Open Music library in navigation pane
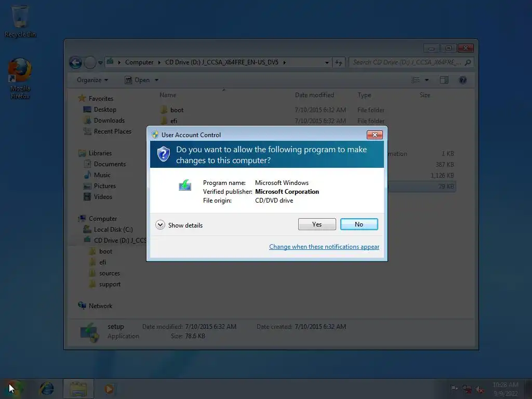Screen dimensions: 532x399 point(102,175)
